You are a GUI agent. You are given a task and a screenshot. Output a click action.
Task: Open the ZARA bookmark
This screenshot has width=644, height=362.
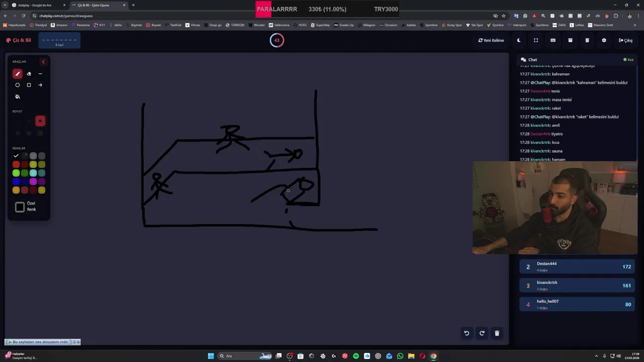click(x=559, y=25)
